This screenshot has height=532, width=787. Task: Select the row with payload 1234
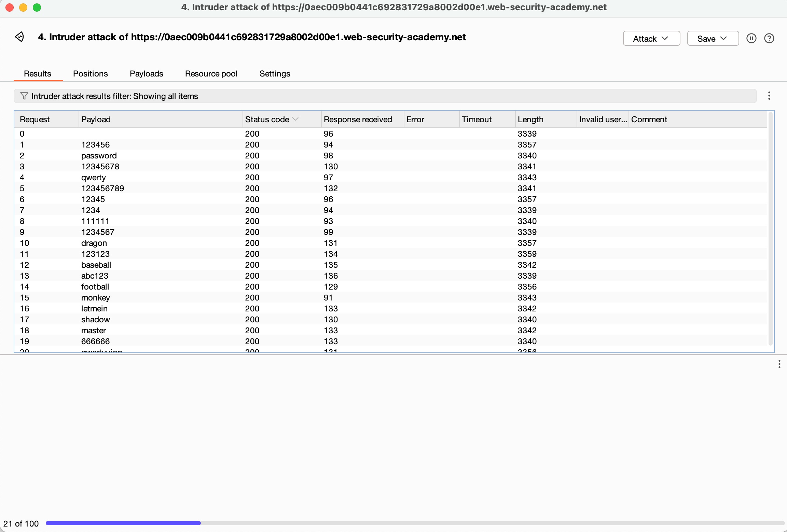391,210
